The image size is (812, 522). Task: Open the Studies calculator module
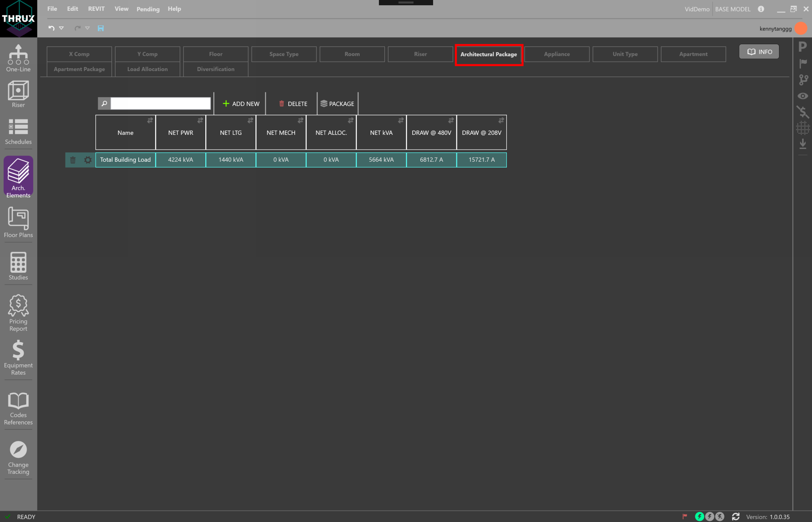pyautogui.click(x=18, y=266)
